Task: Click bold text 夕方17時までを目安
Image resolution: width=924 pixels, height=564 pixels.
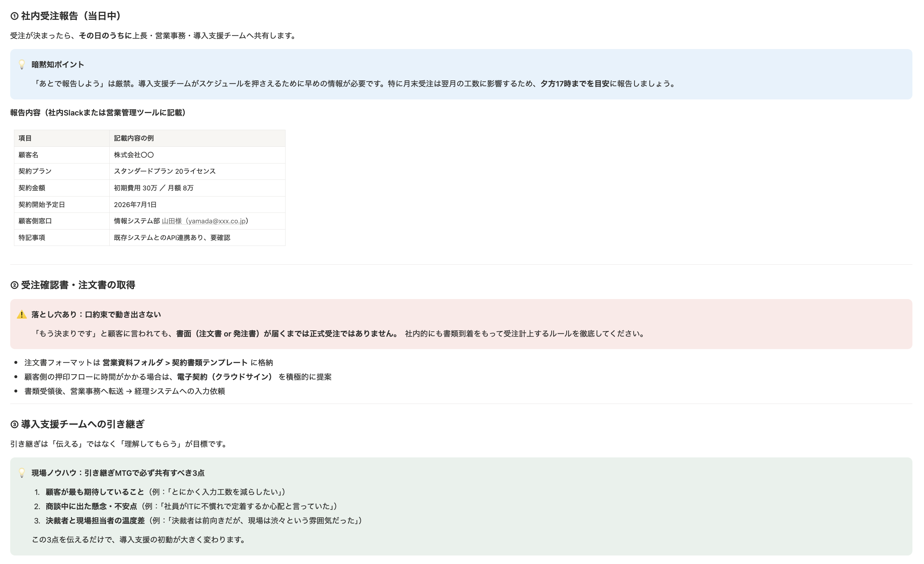Action: tap(575, 83)
